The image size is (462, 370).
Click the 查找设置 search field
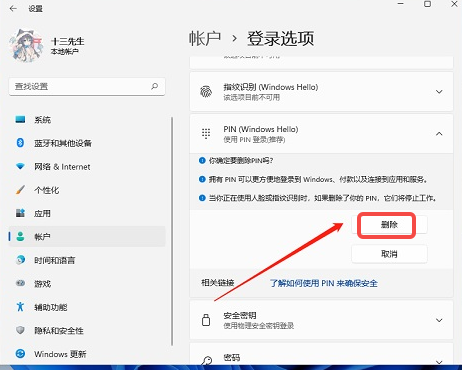click(x=87, y=87)
